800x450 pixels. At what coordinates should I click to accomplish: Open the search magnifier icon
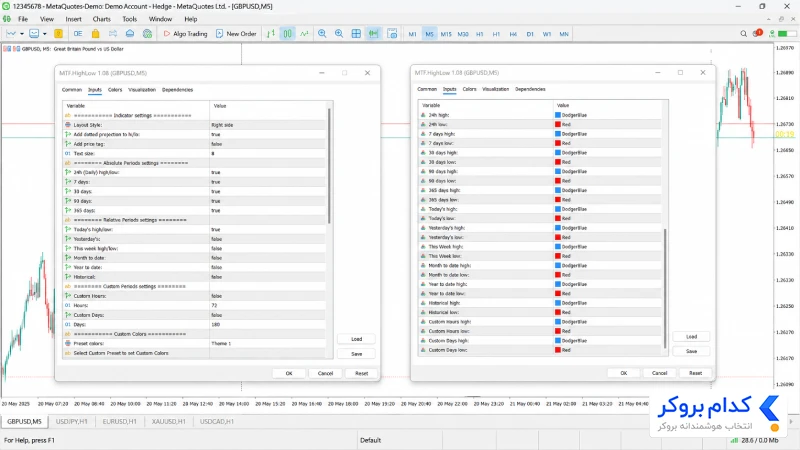pyautogui.click(x=743, y=34)
